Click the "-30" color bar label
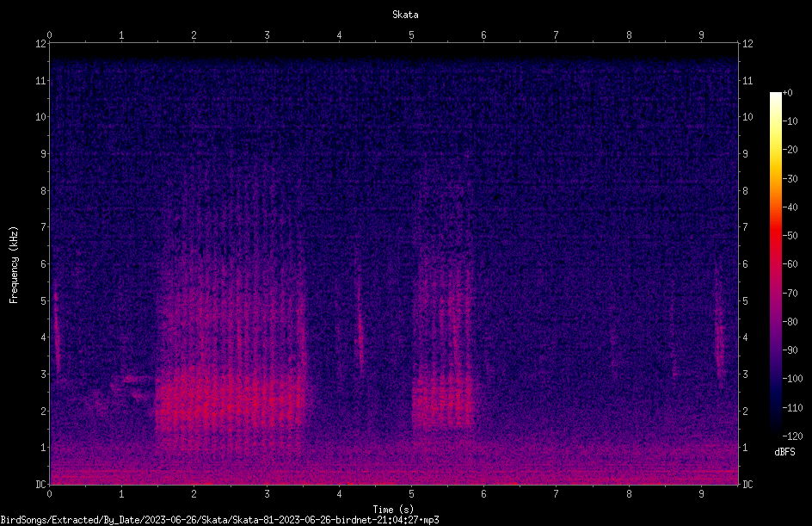812x526 pixels. (790, 179)
